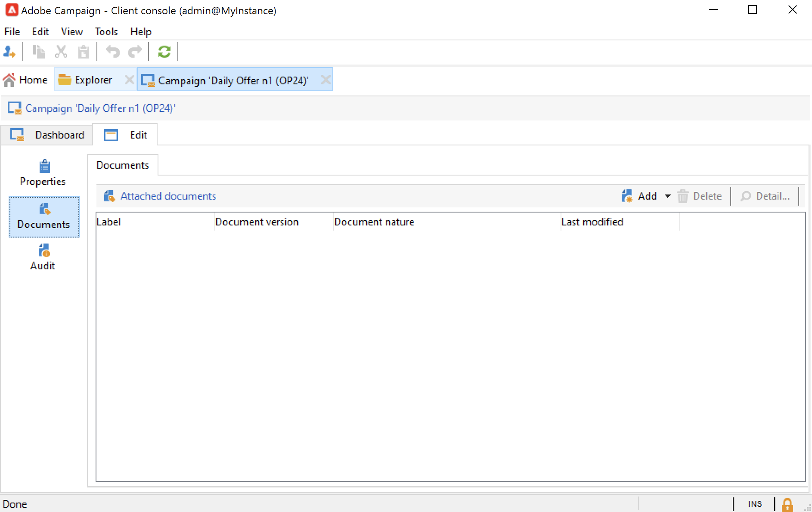Expand the Add dropdown arrow
The image size is (812, 512).
coord(668,196)
